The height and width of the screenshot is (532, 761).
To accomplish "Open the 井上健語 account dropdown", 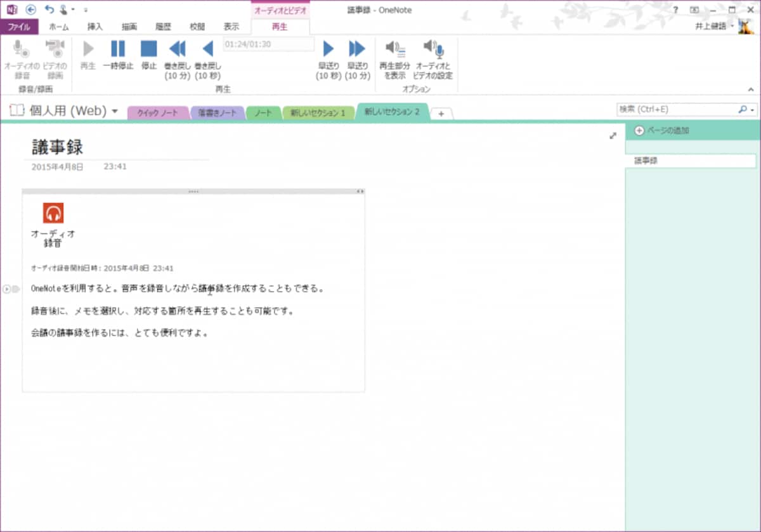I will (715, 26).
